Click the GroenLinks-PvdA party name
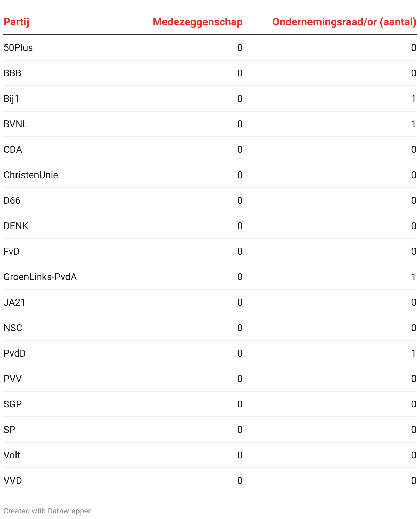The width and height of the screenshot is (420, 519). tap(40, 277)
